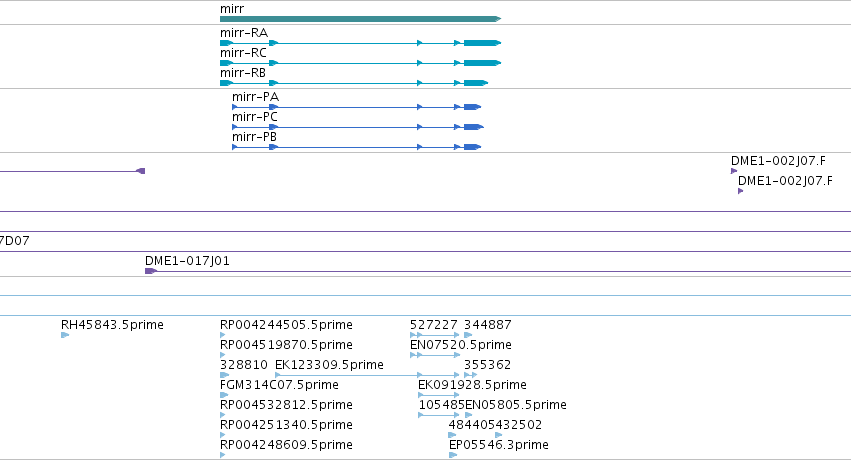Select the mirr-RA transcript label
The height and width of the screenshot is (460, 851).
click(x=244, y=33)
